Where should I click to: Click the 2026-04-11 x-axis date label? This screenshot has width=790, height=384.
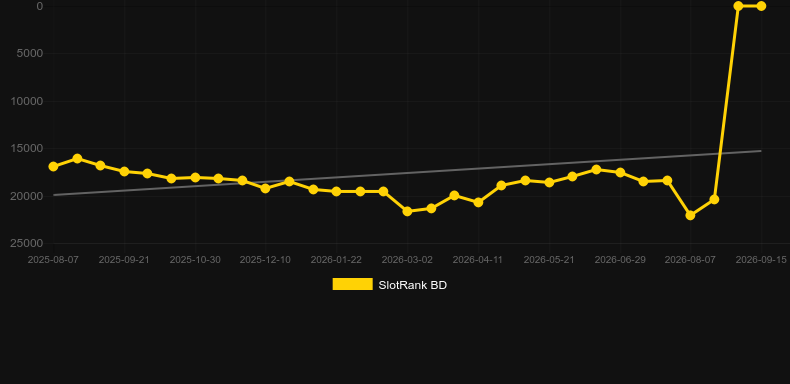click(x=478, y=260)
